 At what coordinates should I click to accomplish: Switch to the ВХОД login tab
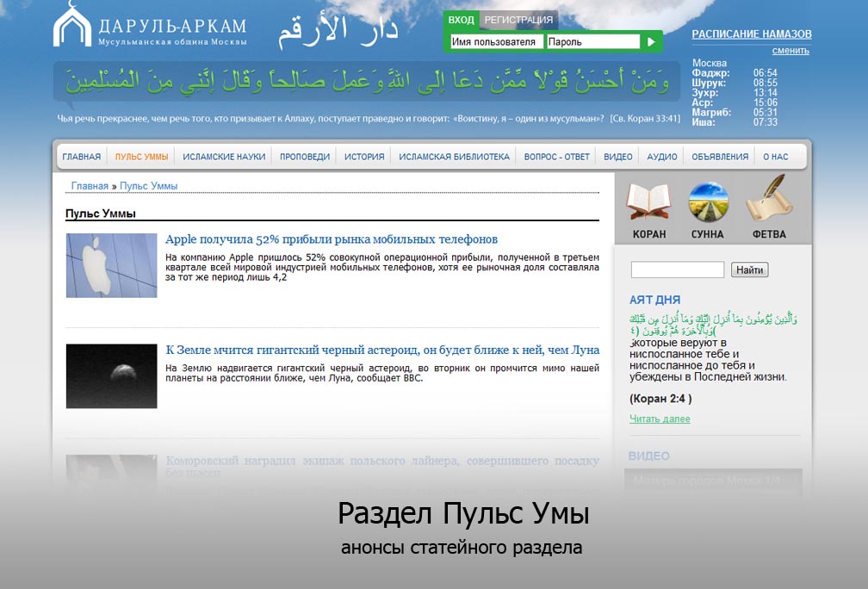pos(462,20)
